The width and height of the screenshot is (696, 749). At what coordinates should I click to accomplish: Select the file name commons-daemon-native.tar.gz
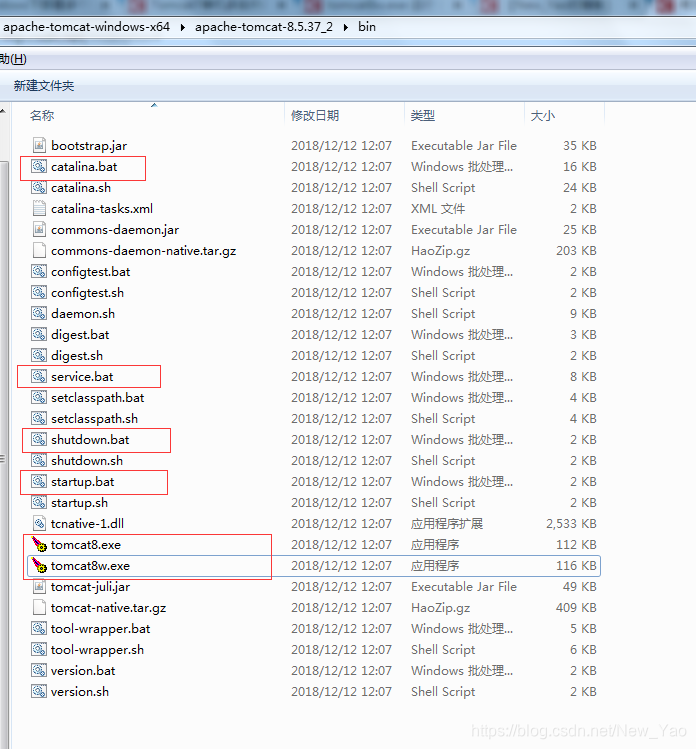(144, 251)
